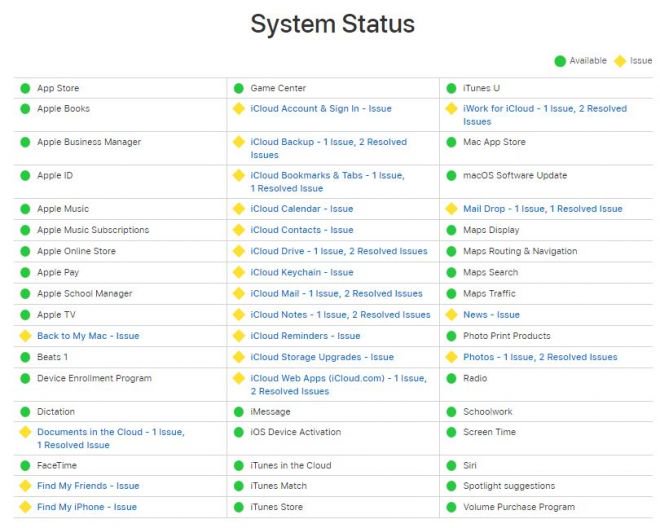
Task: Click the green dot beside iTunes Store
Action: pyautogui.click(x=239, y=507)
